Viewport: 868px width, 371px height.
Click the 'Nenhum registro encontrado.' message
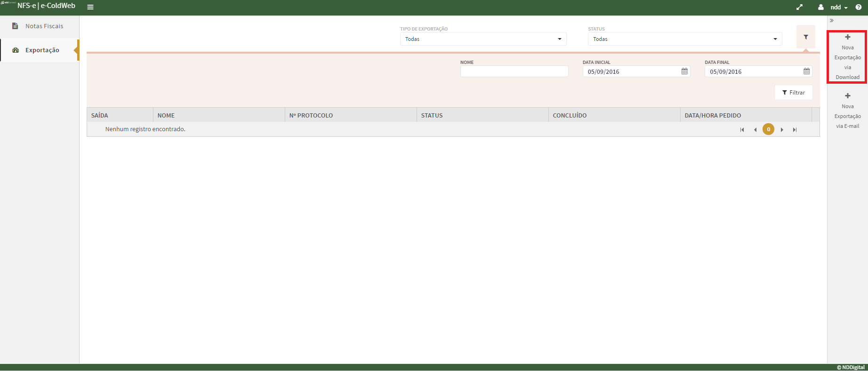point(145,129)
